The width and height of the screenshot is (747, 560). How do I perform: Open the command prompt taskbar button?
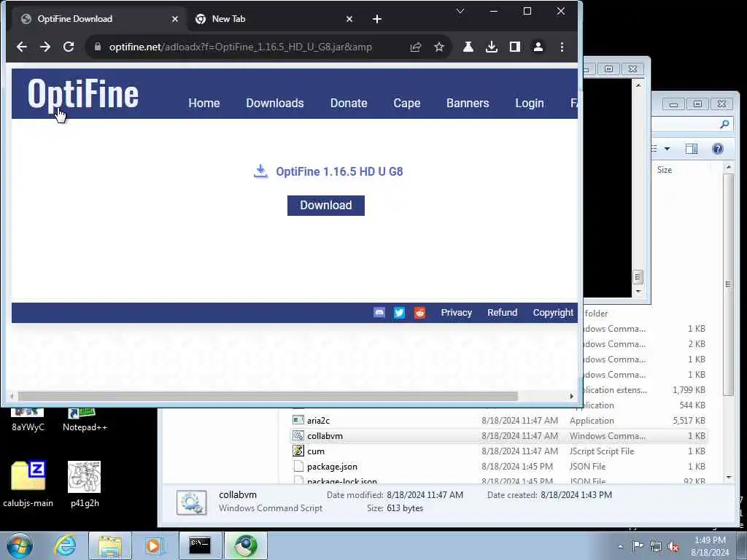(200, 545)
